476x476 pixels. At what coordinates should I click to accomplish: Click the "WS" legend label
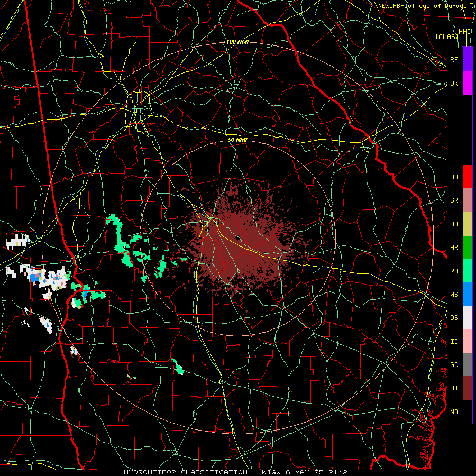[x=454, y=295]
